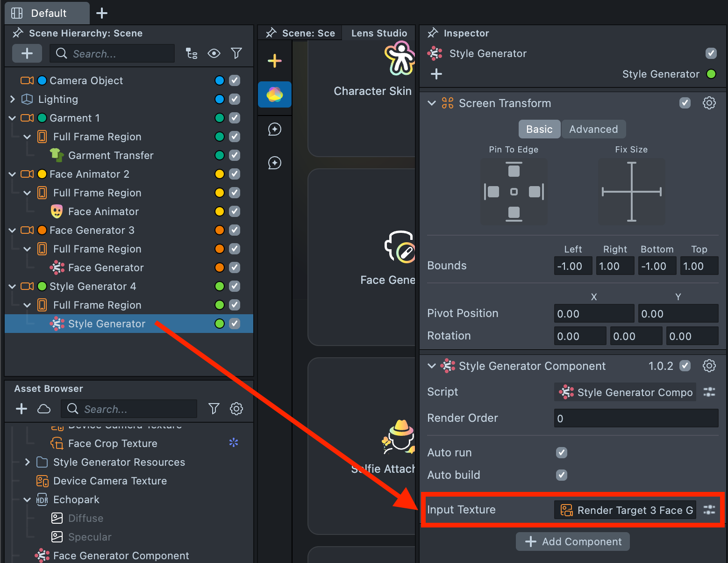
Task: Click the yellow plus icon in Scene panel
Action: (275, 61)
